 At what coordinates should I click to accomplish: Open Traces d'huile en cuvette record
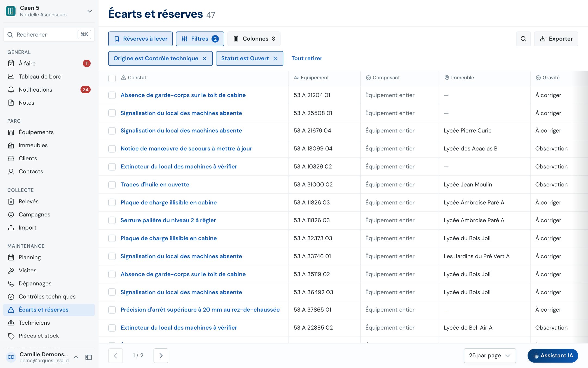coord(155,185)
